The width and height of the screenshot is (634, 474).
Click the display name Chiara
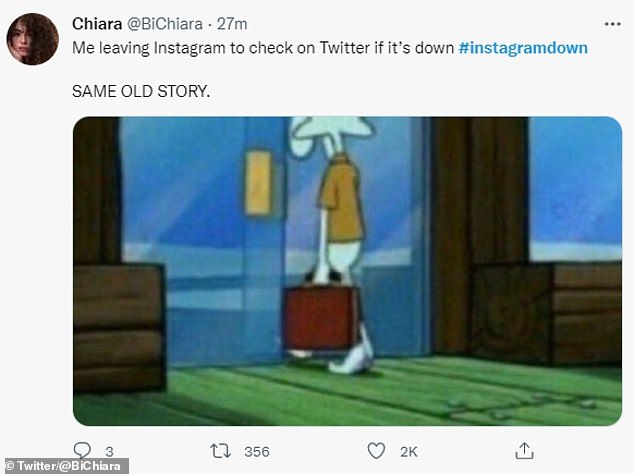99,23
